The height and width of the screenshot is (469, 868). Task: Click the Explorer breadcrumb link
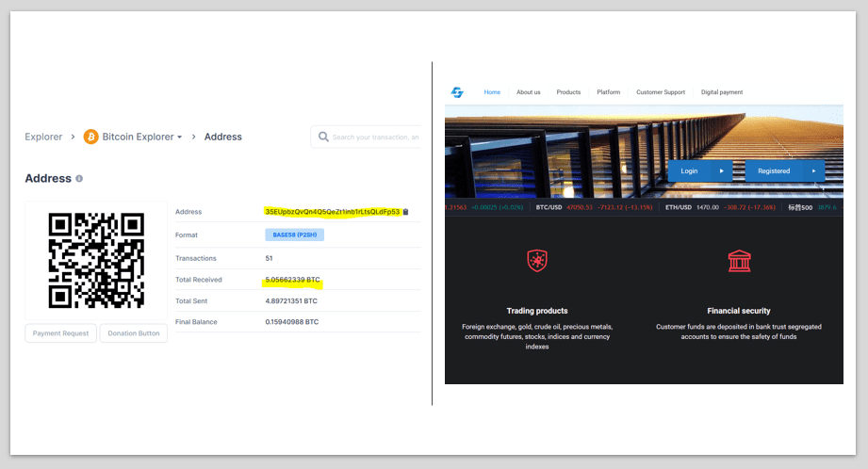pyautogui.click(x=43, y=137)
